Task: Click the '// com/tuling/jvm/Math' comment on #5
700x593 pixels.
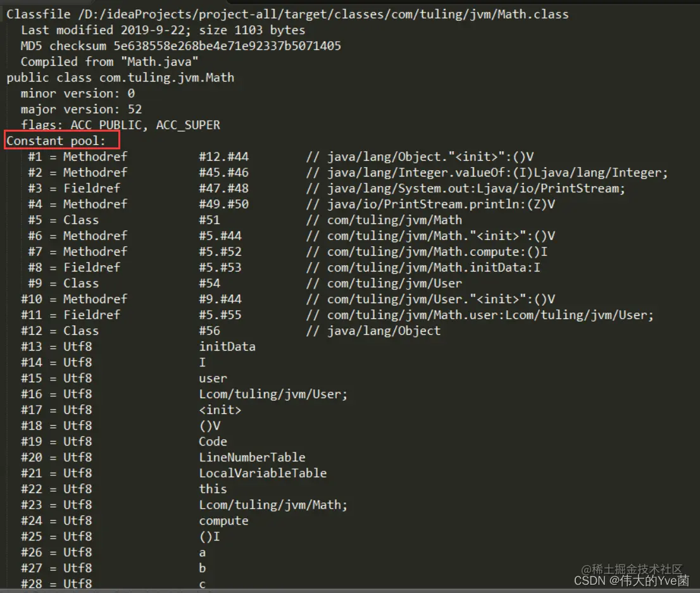Action: [x=384, y=220]
